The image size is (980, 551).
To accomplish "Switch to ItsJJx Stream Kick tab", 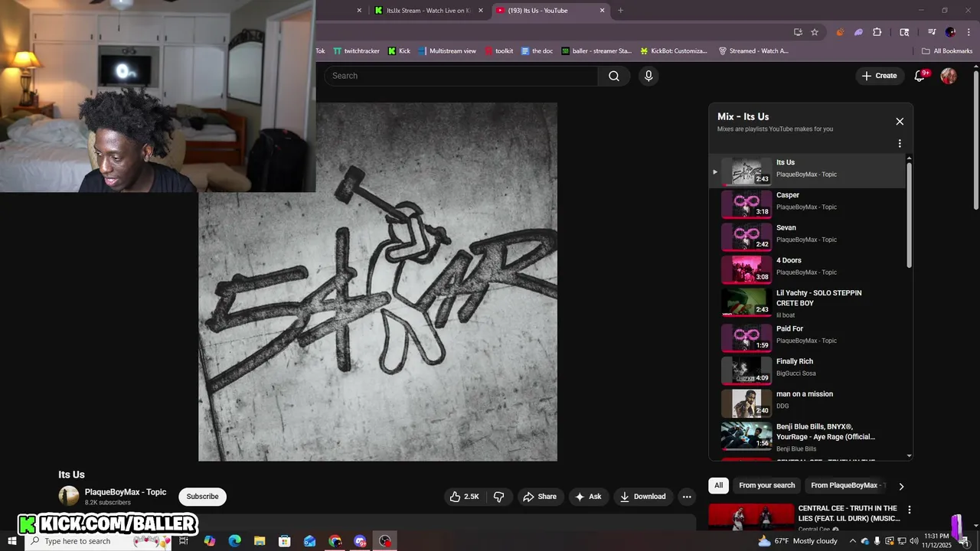I will point(427,11).
